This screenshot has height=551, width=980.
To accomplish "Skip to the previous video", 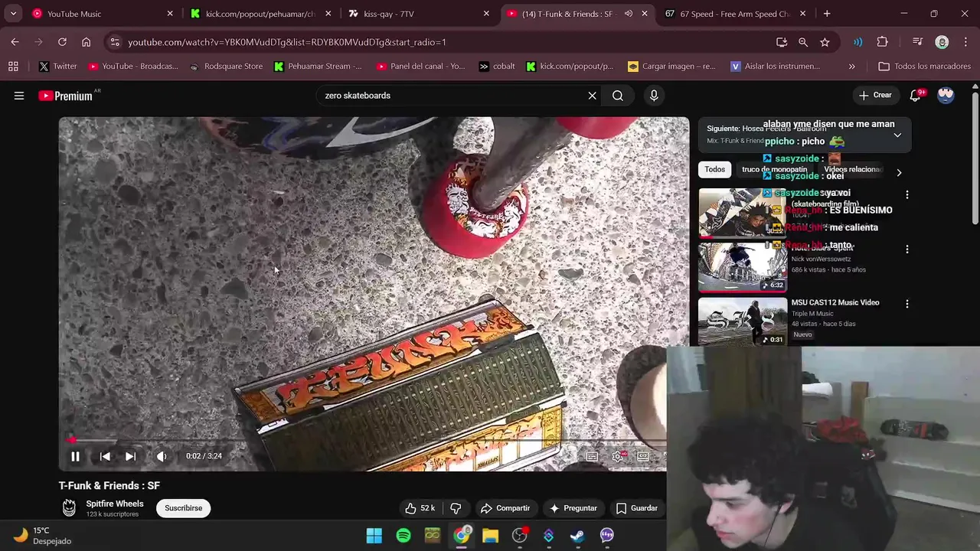I will tap(105, 456).
